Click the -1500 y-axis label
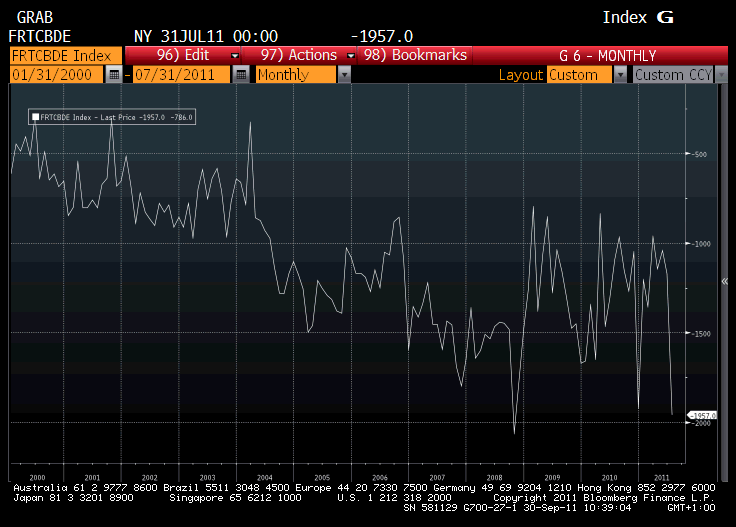736x527 pixels. click(x=701, y=333)
